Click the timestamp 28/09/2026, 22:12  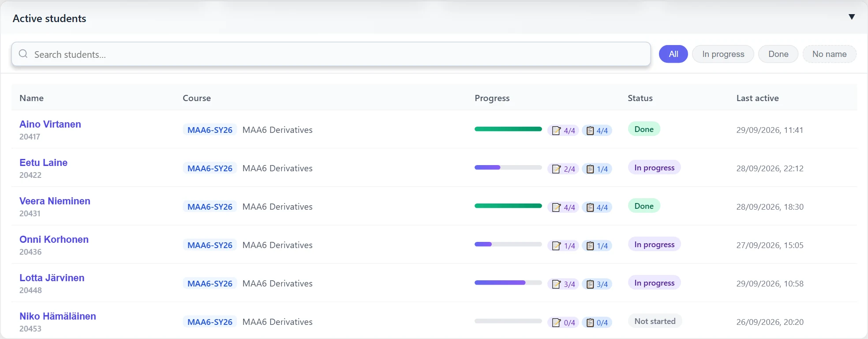point(770,168)
